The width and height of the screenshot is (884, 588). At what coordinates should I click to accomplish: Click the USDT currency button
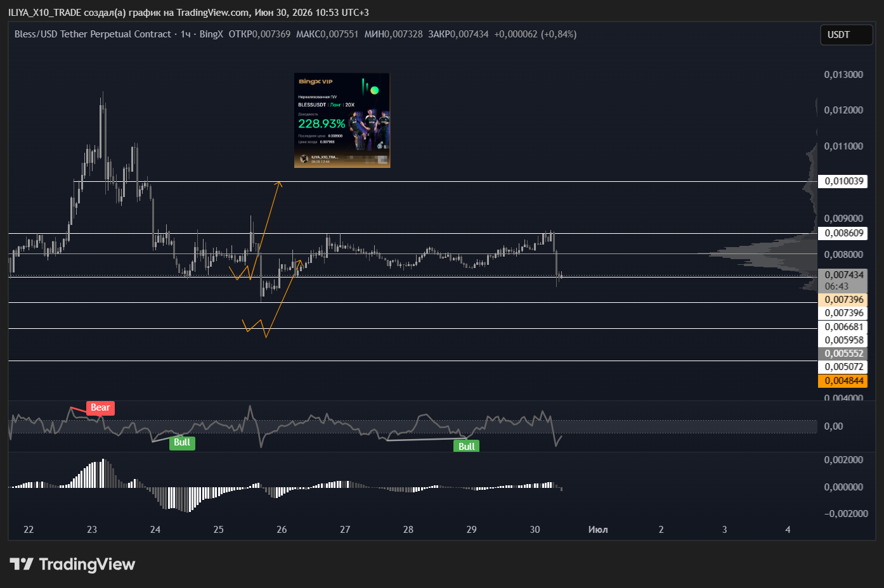847,35
